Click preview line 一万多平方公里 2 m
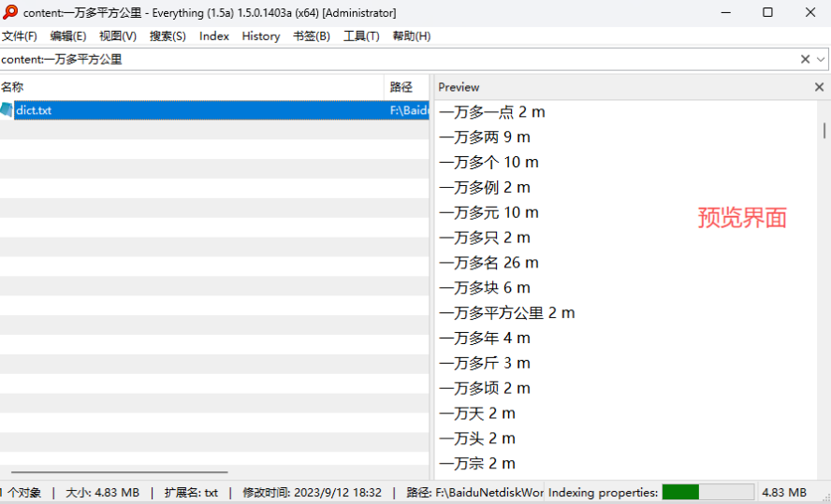The image size is (831, 504). click(x=506, y=313)
